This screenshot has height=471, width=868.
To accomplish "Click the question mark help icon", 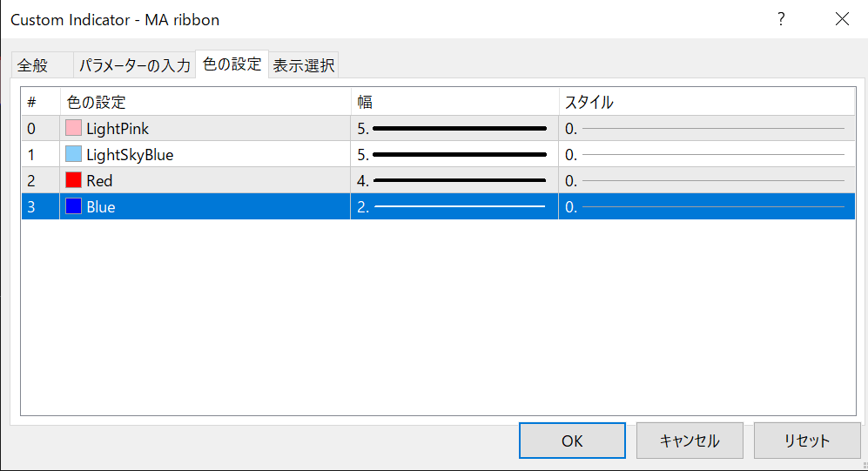I will click(781, 19).
